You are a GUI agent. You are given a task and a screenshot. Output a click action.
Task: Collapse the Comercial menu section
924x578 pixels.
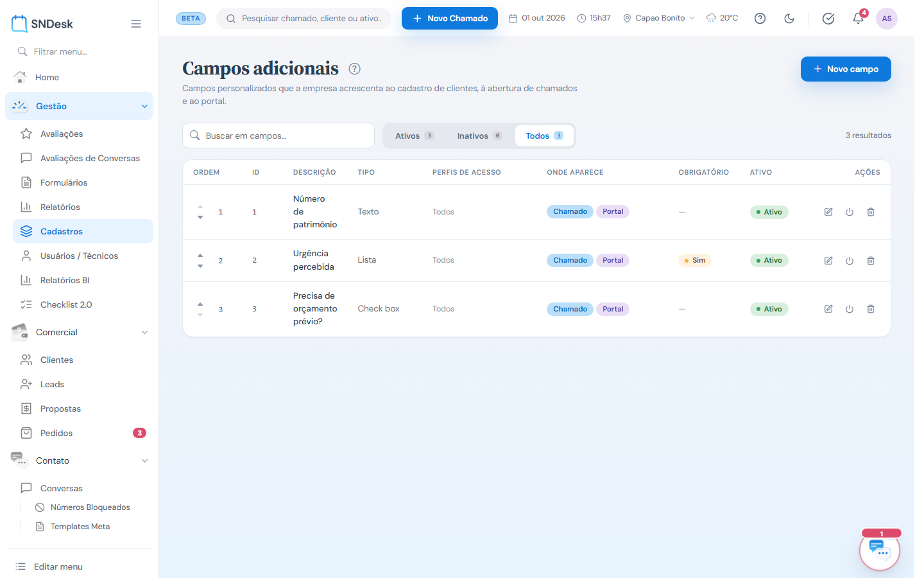[x=80, y=332]
